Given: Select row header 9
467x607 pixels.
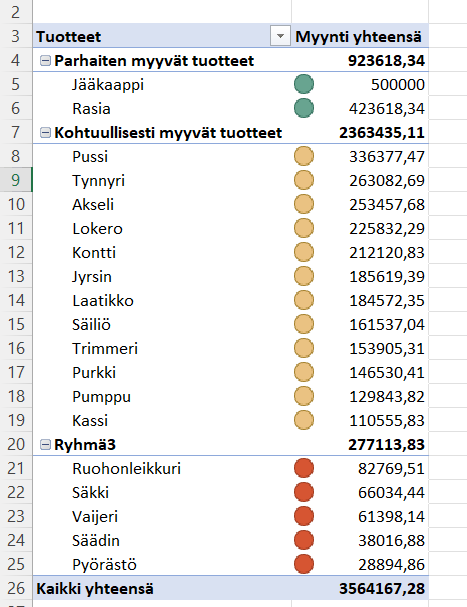Looking at the screenshot, I should click(x=16, y=180).
